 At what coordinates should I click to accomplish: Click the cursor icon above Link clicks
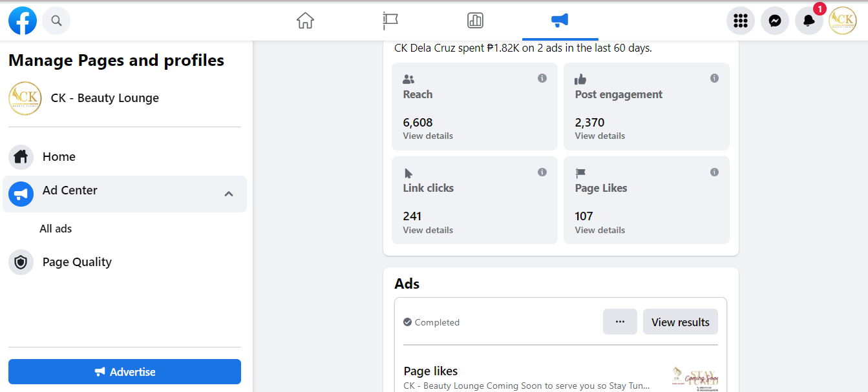pyautogui.click(x=408, y=173)
